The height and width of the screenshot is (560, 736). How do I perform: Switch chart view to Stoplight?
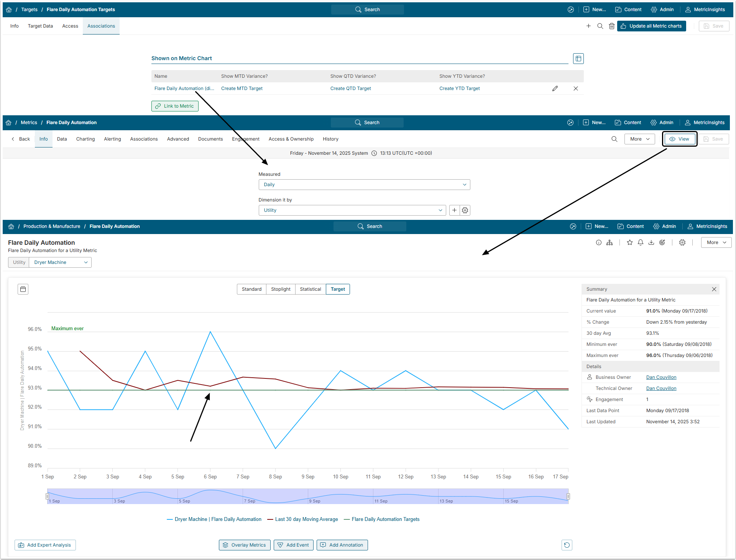click(281, 289)
